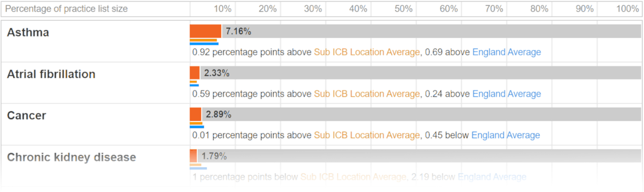Image resolution: width=644 pixels, height=192 pixels.
Task: Click the orange Cancer percentage bar
Action: (195, 114)
